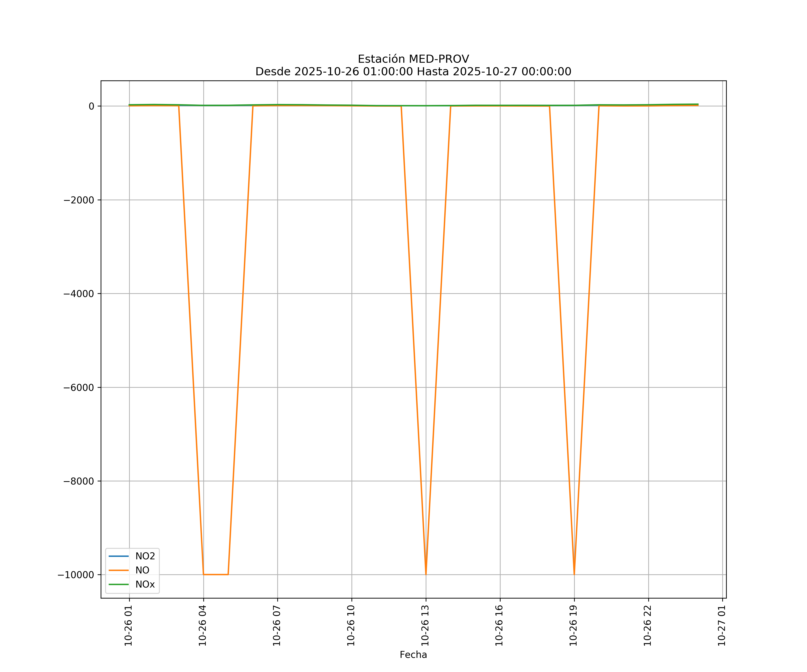This screenshot has width=807, height=672.
Task: Click the −6000 y-axis tick label
Action: coord(78,388)
